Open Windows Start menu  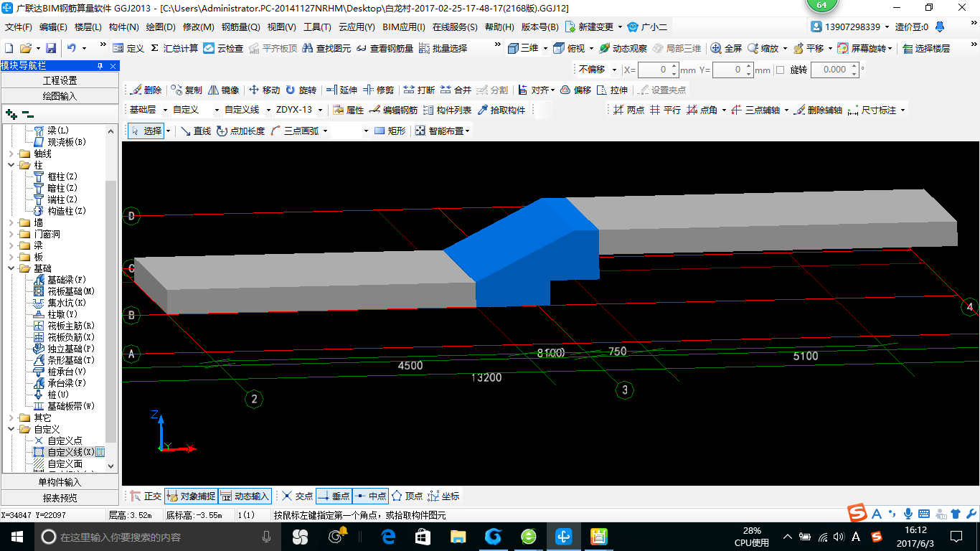(16, 536)
